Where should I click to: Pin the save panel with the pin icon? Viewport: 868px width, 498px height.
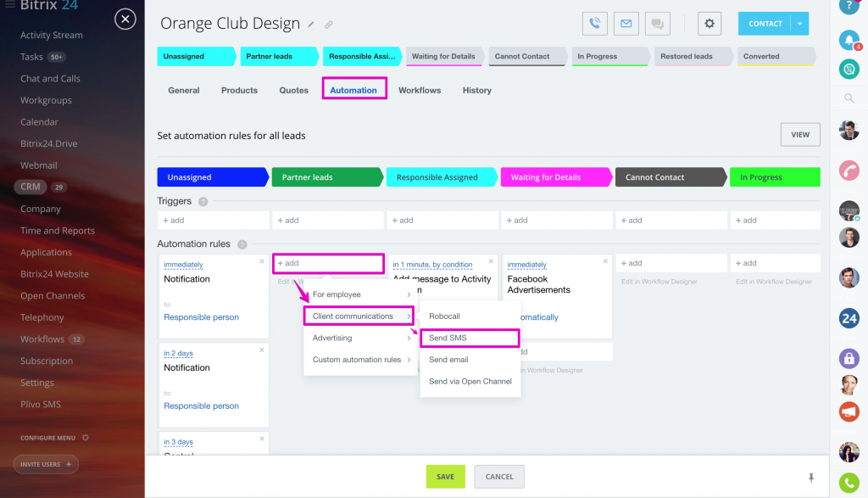[811, 478]
